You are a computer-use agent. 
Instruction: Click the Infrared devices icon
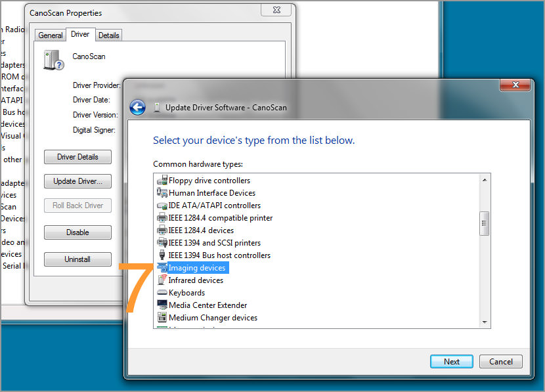pos(162,280)
